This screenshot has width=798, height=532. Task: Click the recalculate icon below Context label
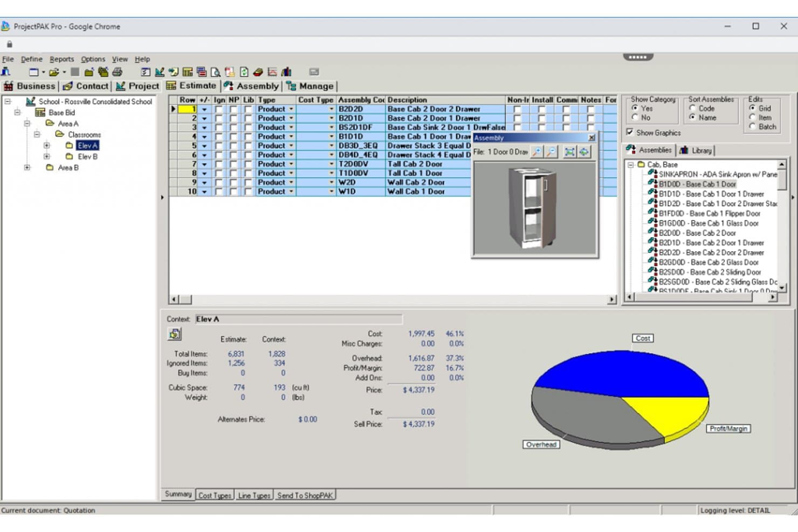[x=175, y=334]
